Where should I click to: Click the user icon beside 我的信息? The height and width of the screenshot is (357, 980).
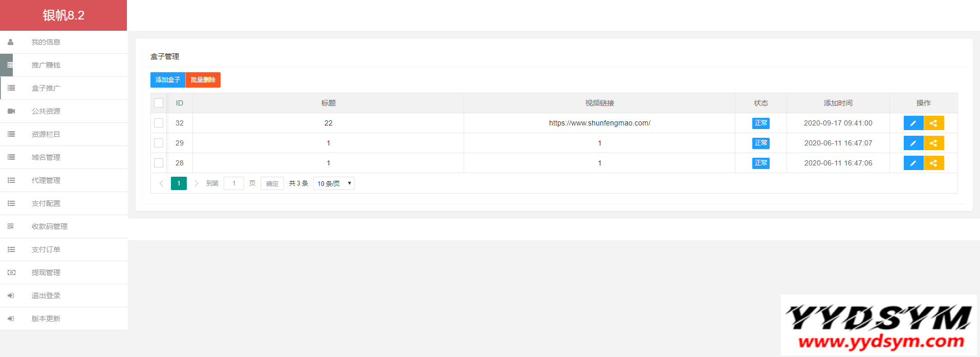(11, 42)
